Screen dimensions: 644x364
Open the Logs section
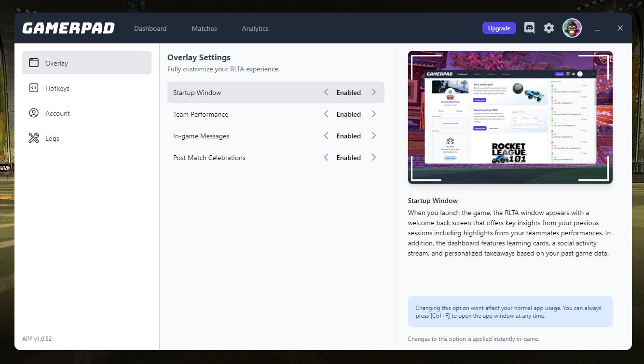pyautogui.click(x=87, y=138)
